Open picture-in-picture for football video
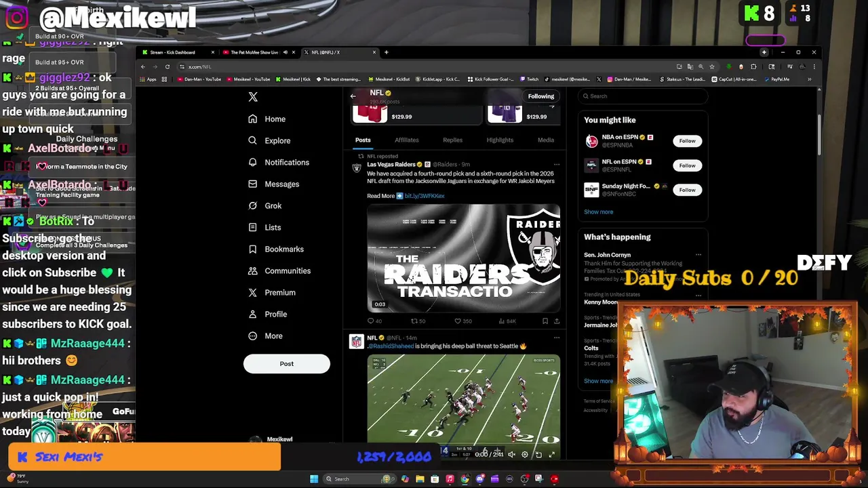 tap(538, 455)
